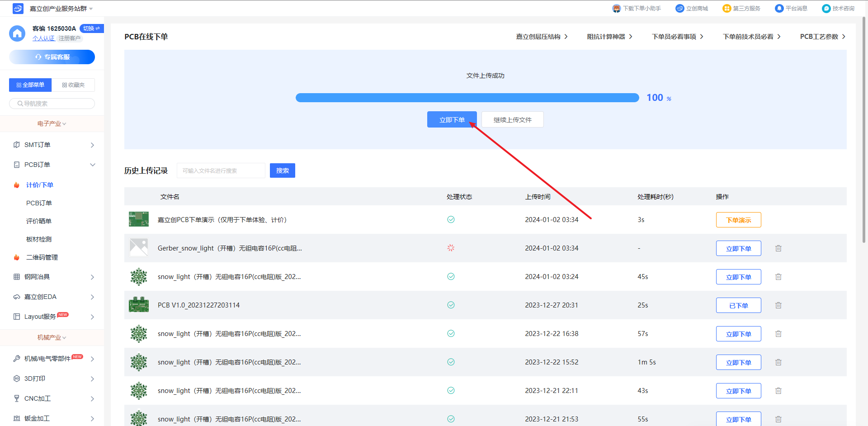Click the status check icon for 嘉立创PCB下单演示
The height and width of the screenshot is (426, 868).
[451, 220]
